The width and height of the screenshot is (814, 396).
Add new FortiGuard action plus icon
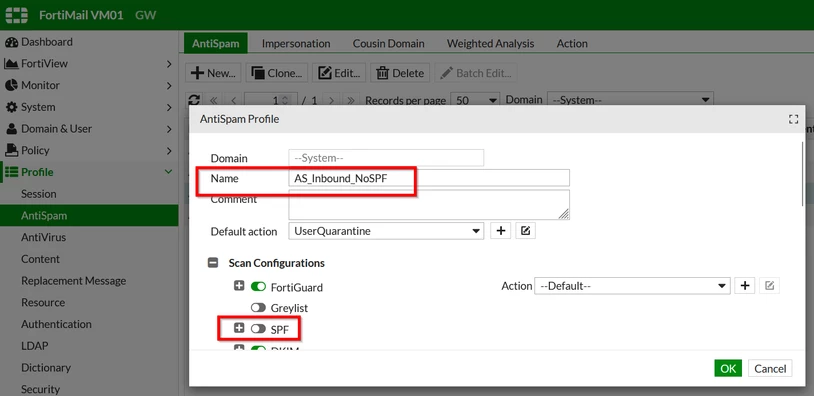745,286
